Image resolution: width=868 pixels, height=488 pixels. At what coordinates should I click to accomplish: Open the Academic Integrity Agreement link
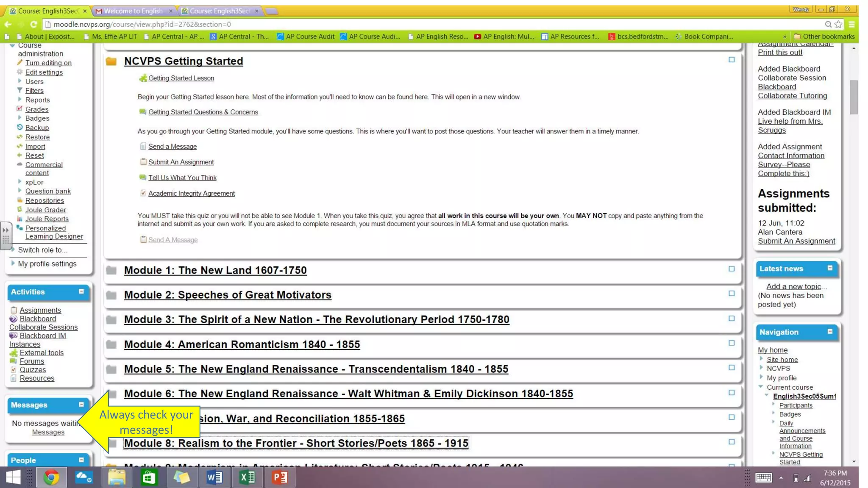click(x=191, y=193)
